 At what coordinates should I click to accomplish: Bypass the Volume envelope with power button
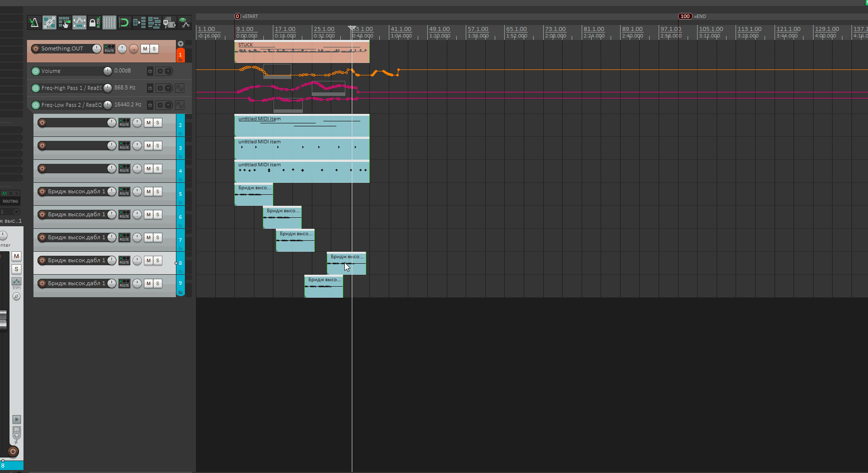150,71
